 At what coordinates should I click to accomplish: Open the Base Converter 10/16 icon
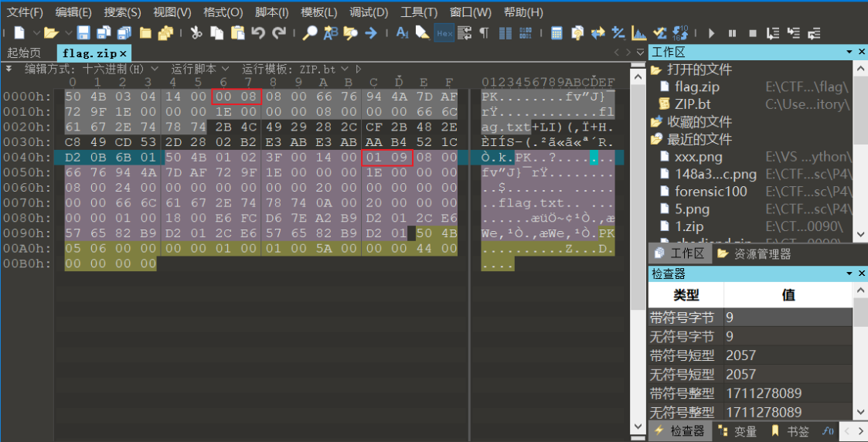click(x=680, y=33)
